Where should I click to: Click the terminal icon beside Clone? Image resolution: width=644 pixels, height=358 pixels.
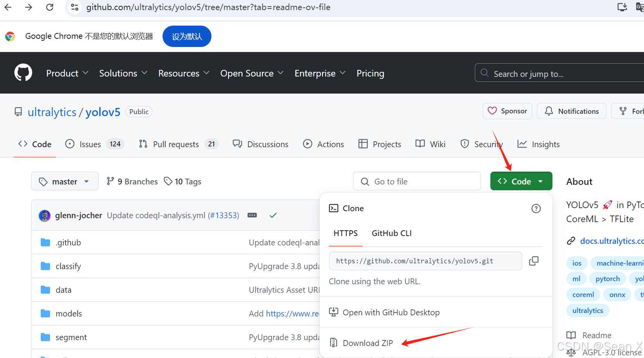(333, 208)
